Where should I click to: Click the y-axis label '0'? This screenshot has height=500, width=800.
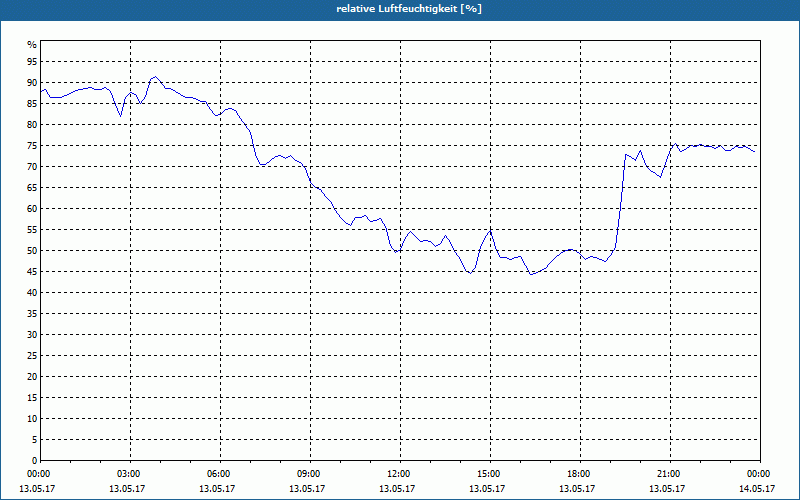[35, 461]
